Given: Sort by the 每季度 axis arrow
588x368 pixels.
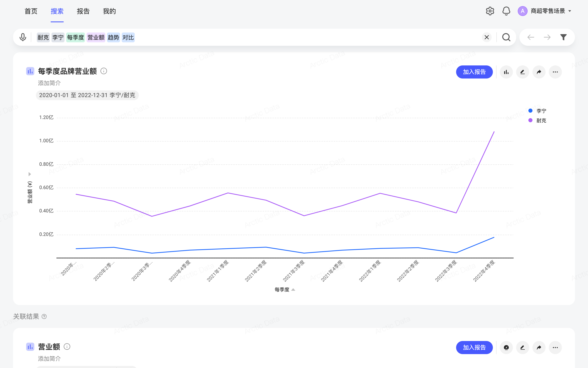Looking at the screenshot, I should pyautogui.click(x=293, y=290).
